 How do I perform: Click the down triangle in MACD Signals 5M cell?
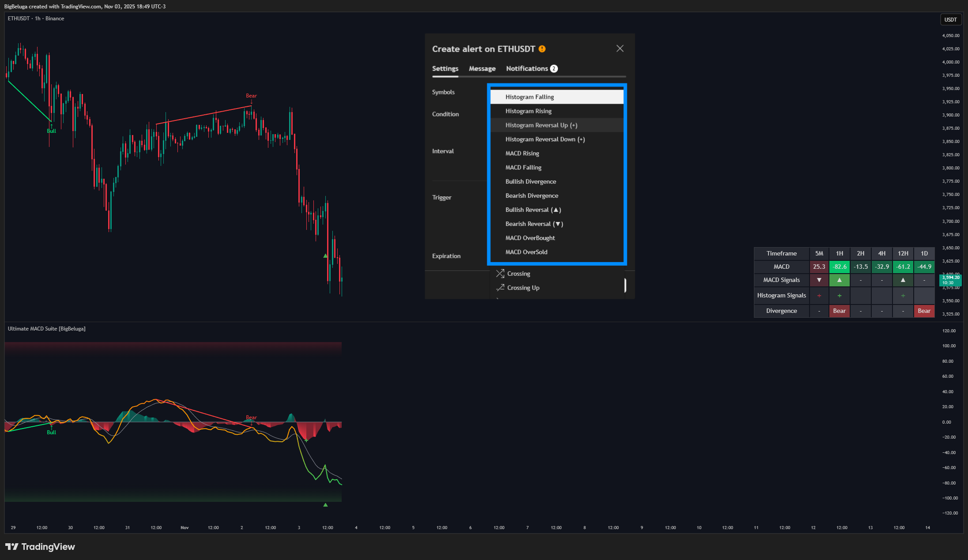coord(819,280)
